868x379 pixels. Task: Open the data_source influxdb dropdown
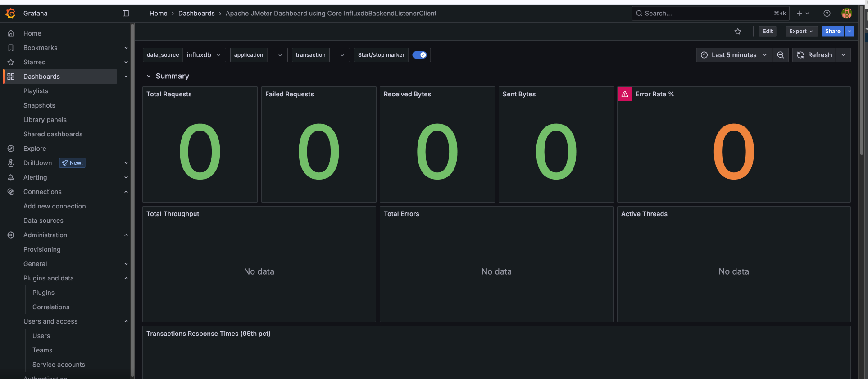(x=204, y=55)
